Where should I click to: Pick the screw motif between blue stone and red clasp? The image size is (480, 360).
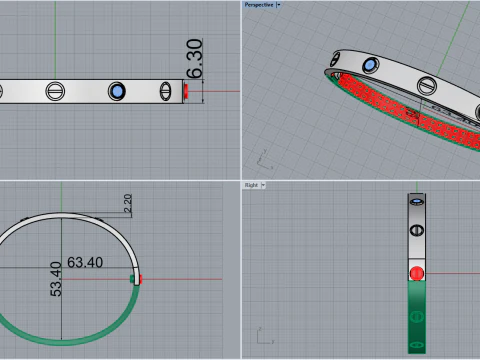click(x=166, y=91)
